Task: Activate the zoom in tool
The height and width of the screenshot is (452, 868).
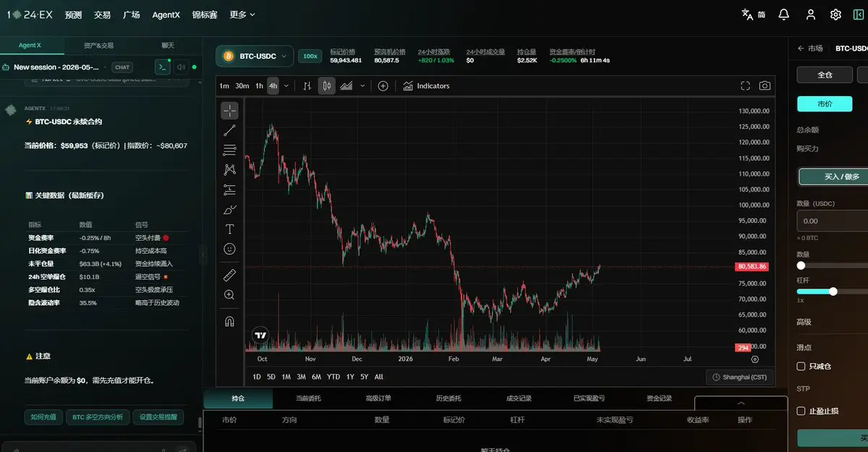Action: point(229,295)
